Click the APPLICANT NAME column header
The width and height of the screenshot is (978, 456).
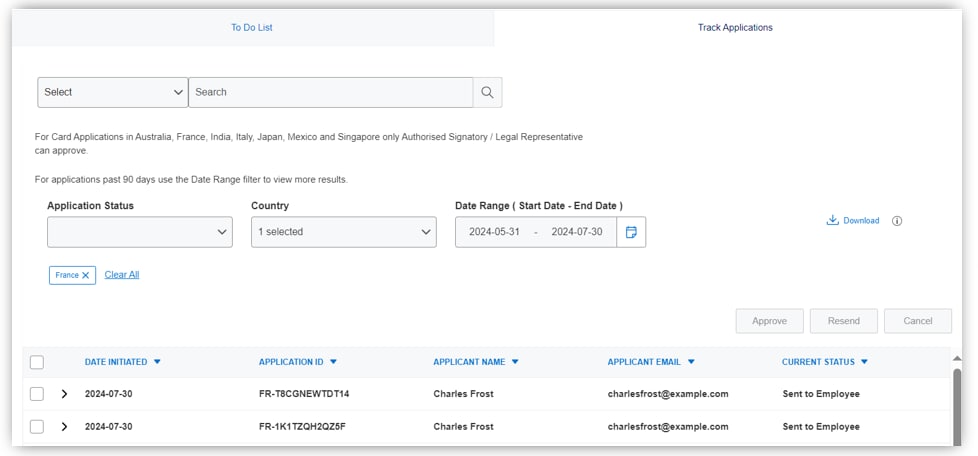(x=470, y=362)
